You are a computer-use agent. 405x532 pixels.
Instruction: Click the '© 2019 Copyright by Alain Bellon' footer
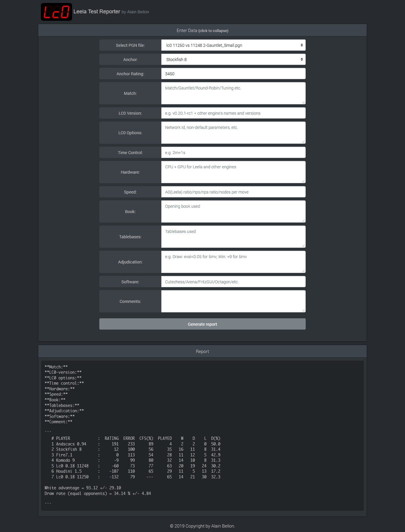(x=203, y=526)
